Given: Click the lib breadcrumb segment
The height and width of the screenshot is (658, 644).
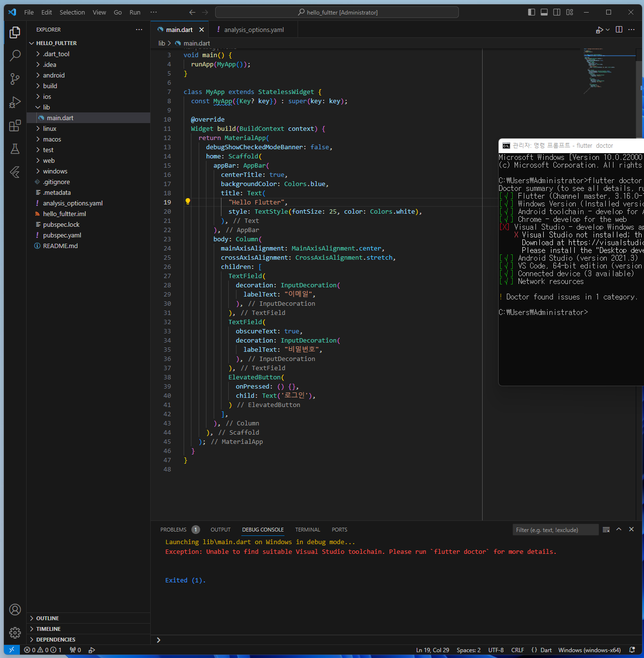Looking at the screenshot, I should point(162,43).
